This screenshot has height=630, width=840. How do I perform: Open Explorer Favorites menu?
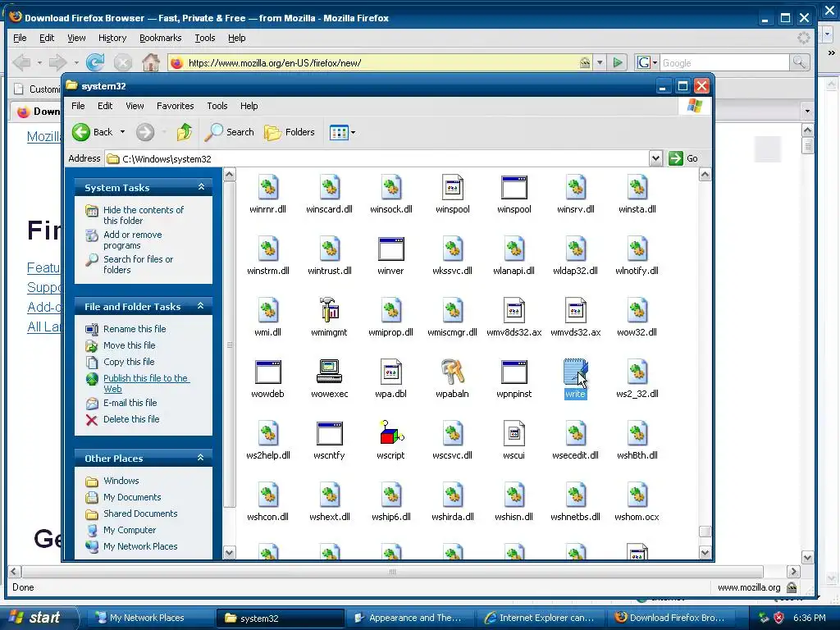[x=176, y=106]
